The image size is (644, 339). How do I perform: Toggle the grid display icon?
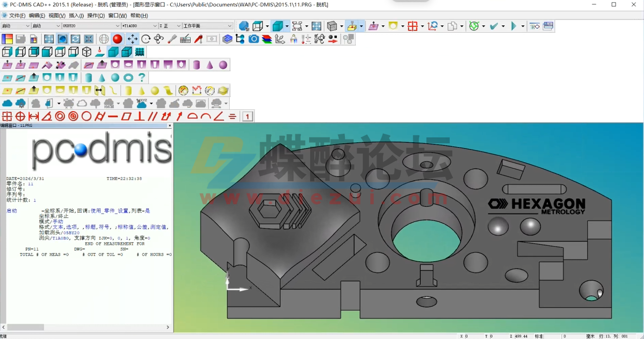(139, 51)
